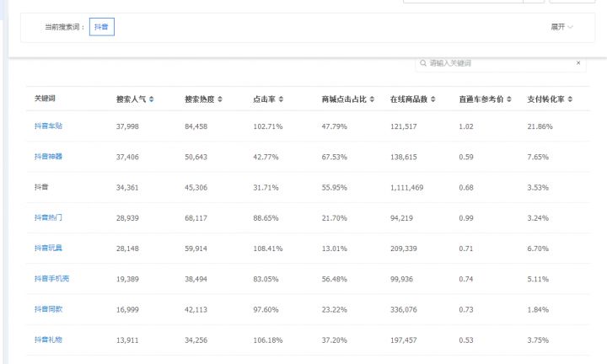This screenshot has width=607, height=364.
Task: Click the 关键词 column header
Action: pos(45,99)
